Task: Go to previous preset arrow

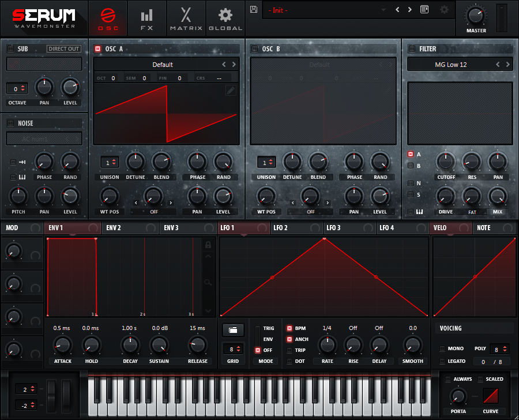Action: pos(397,10)
